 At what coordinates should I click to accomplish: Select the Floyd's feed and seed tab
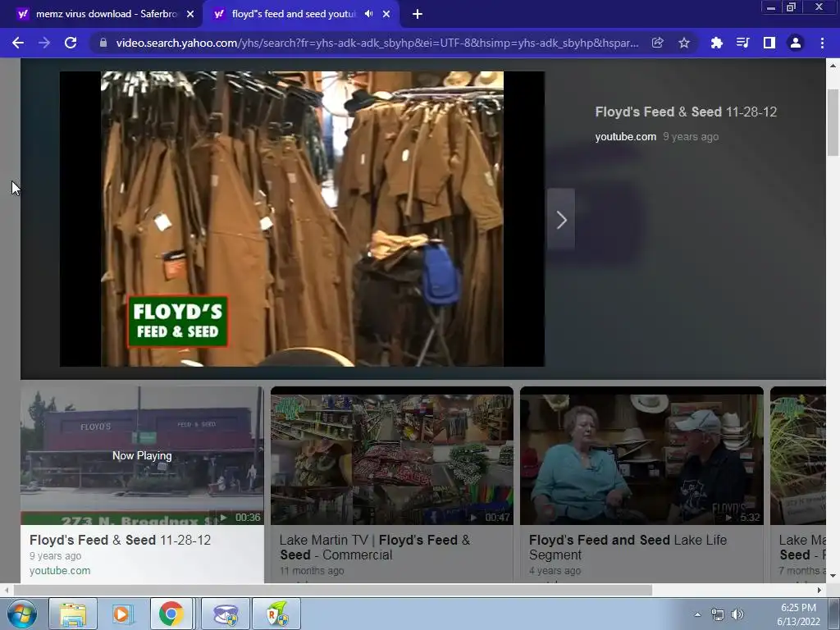(294, 15)
